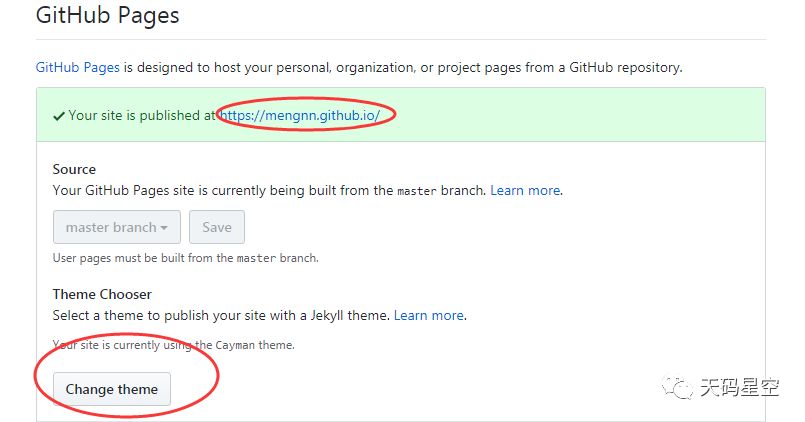Viewport: 805px width, 422px height.
Task: Click Learn more in the Source section
Action: [526, 190]
